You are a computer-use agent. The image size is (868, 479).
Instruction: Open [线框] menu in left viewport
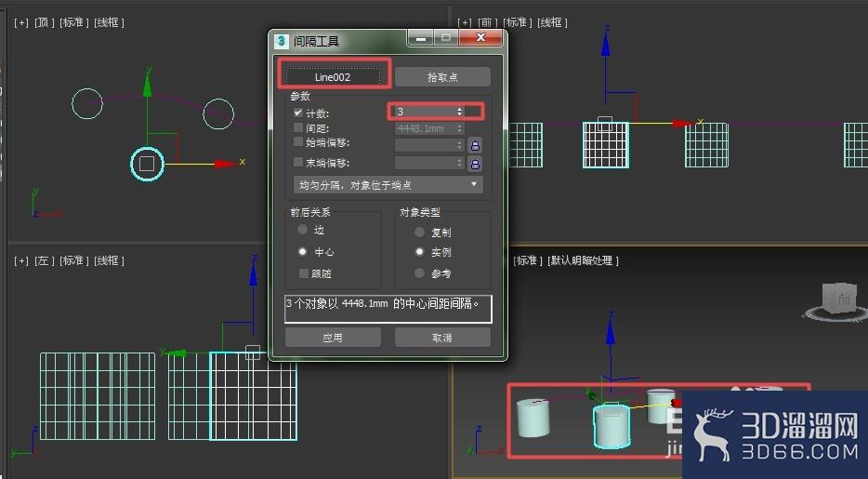point(109,260)
